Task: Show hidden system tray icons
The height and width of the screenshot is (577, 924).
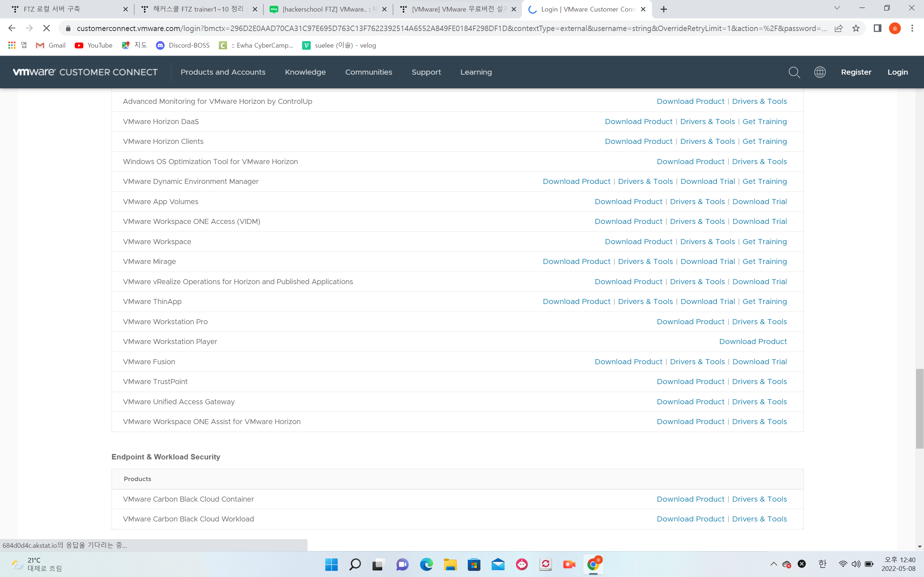Action: [x=773, y=564]
